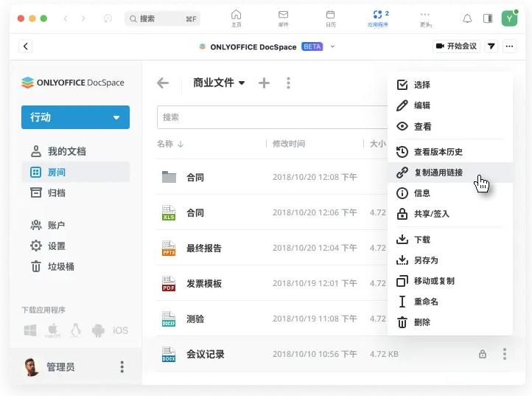Open the green Y user avatar
The image size is (532, 396).
click(509, 18)
